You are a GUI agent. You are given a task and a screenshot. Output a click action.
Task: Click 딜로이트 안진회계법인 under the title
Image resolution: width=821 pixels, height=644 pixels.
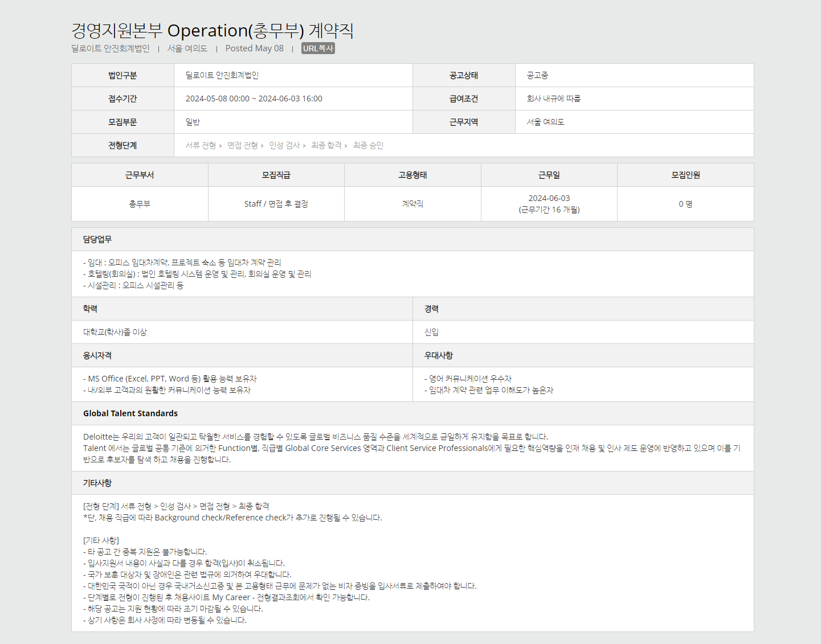coord(111,48)
